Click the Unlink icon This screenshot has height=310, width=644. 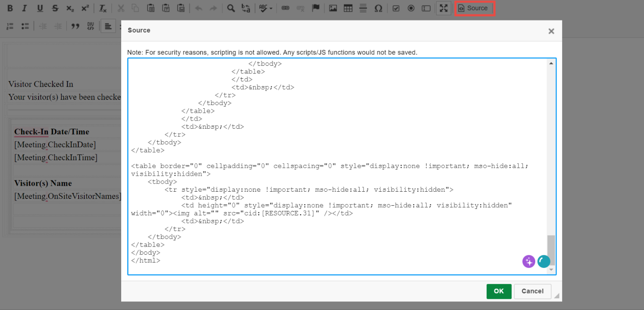(x=301, y=8)
